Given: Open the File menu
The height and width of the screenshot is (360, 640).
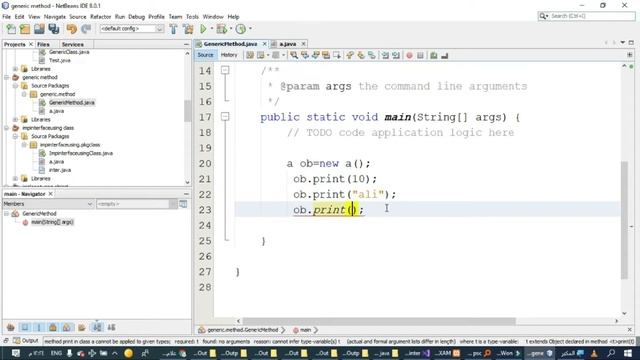Looking at the screenshot, I should 7,17.
